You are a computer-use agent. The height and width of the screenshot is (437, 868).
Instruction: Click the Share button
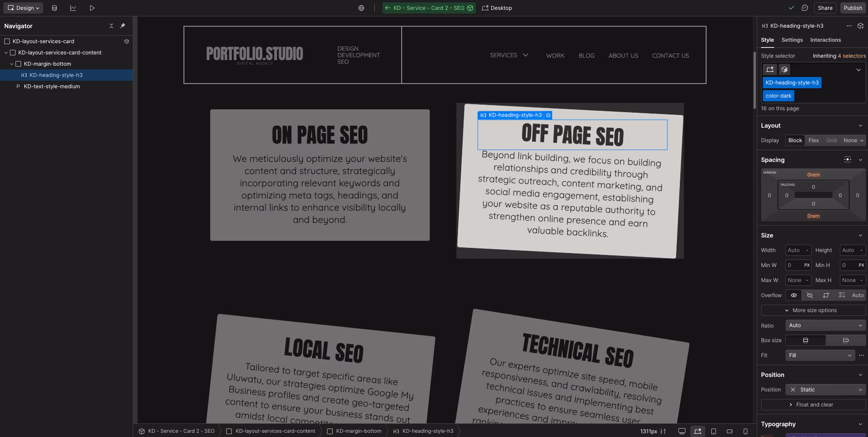tap(825, 8)
